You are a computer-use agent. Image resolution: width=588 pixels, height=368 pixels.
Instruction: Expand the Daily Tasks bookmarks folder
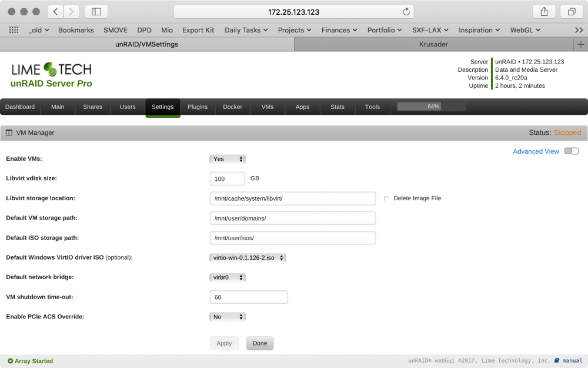click(246, 30)
